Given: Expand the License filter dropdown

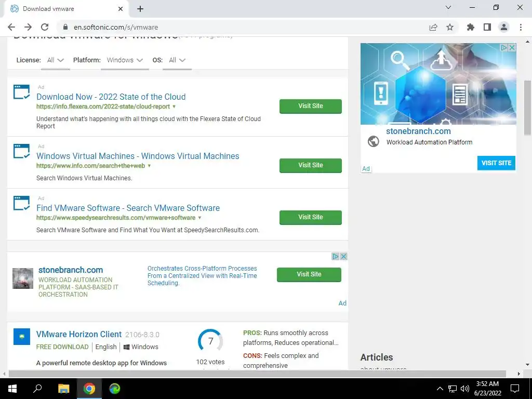Looking at the screenshot, I should (55, 60).
